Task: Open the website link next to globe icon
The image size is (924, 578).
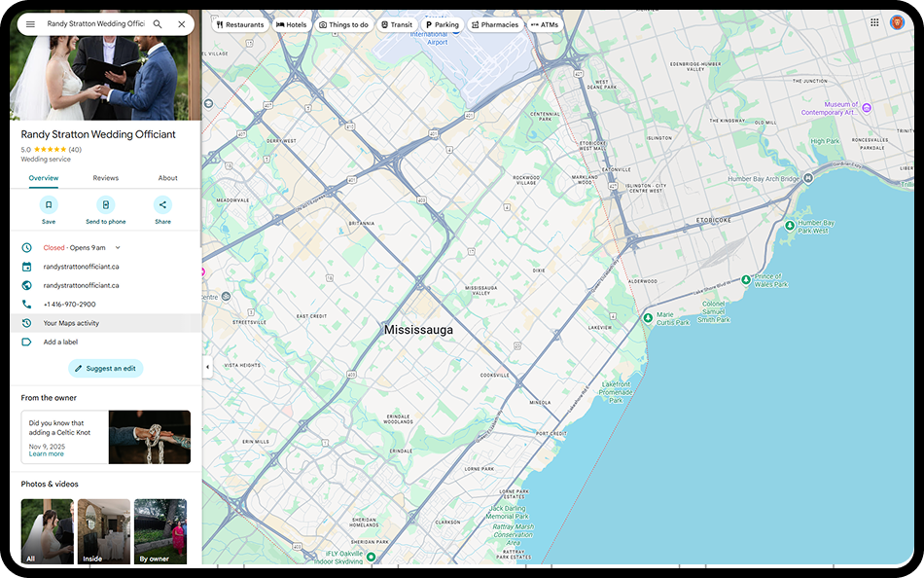Action: click(x=81, y=285)
